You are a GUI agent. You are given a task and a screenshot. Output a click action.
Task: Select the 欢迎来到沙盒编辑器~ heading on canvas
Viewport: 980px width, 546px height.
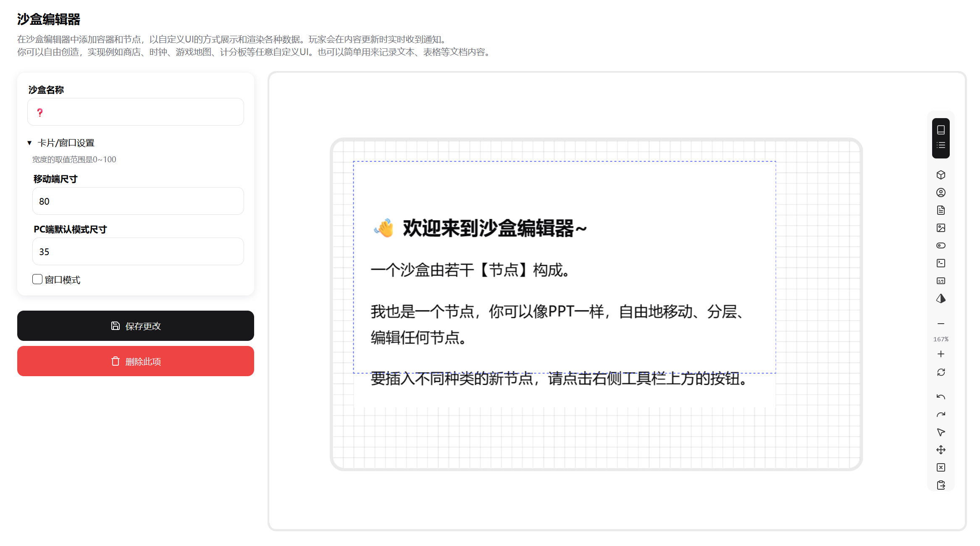point(494,228)
